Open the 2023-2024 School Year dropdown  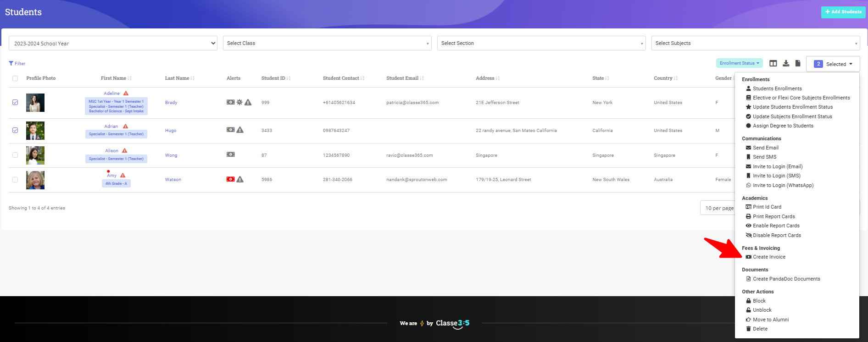point(113,43)
